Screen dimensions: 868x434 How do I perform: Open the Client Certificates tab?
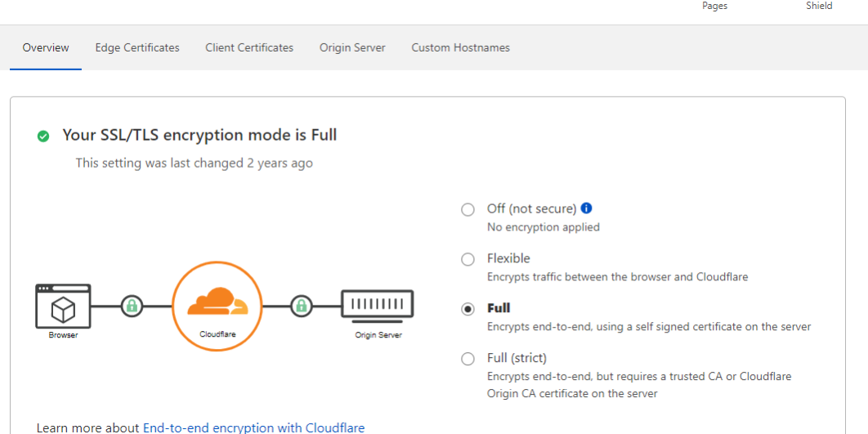[x=249, y=47]
